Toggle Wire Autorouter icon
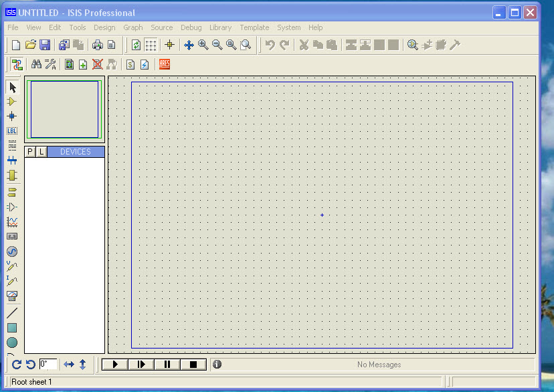 tap(17, 65)
